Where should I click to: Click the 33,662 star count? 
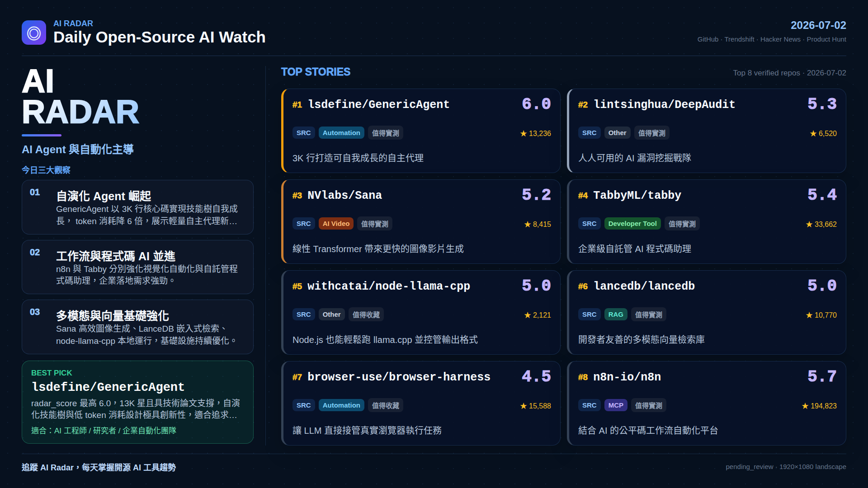click(x=821, y=224)
